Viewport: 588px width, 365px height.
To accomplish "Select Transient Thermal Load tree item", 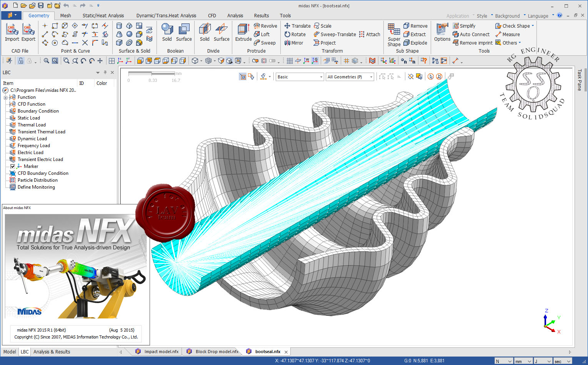I will (41, 132).
